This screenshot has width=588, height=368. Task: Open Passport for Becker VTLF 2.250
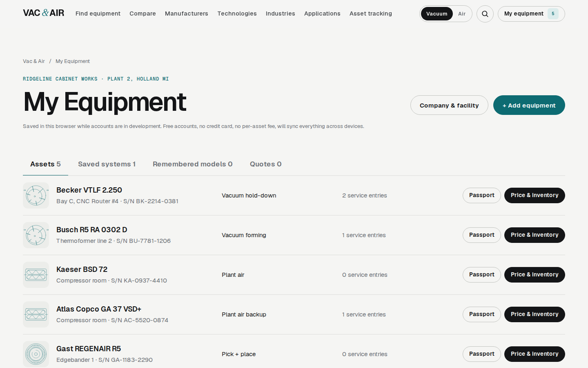[482, 195]
